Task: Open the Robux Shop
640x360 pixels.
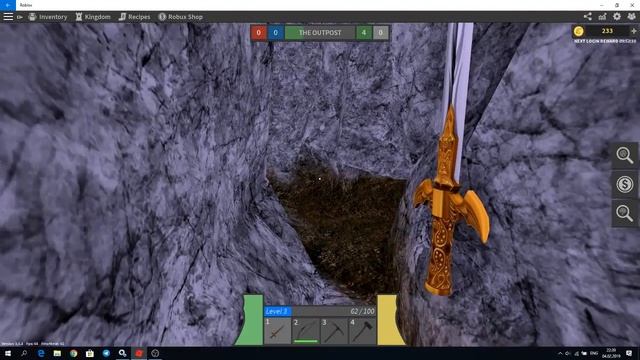Action: 180,17
